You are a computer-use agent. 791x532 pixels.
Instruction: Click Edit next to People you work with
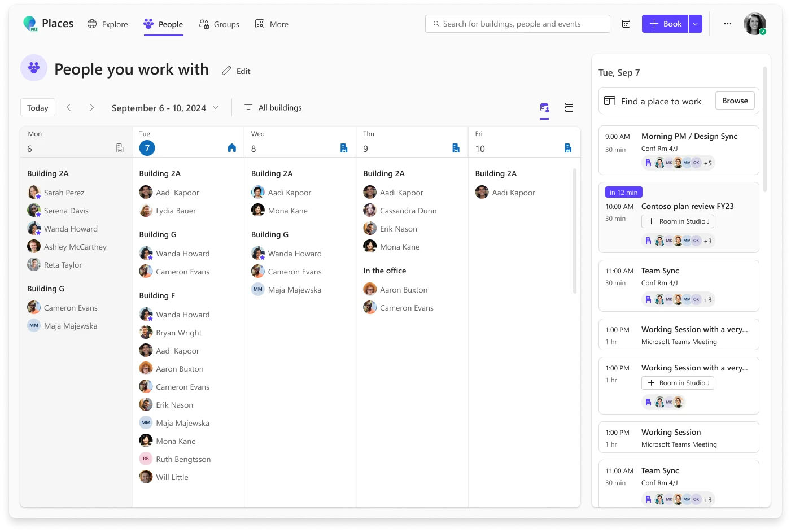pyautogui.click(x=235, y=71)
